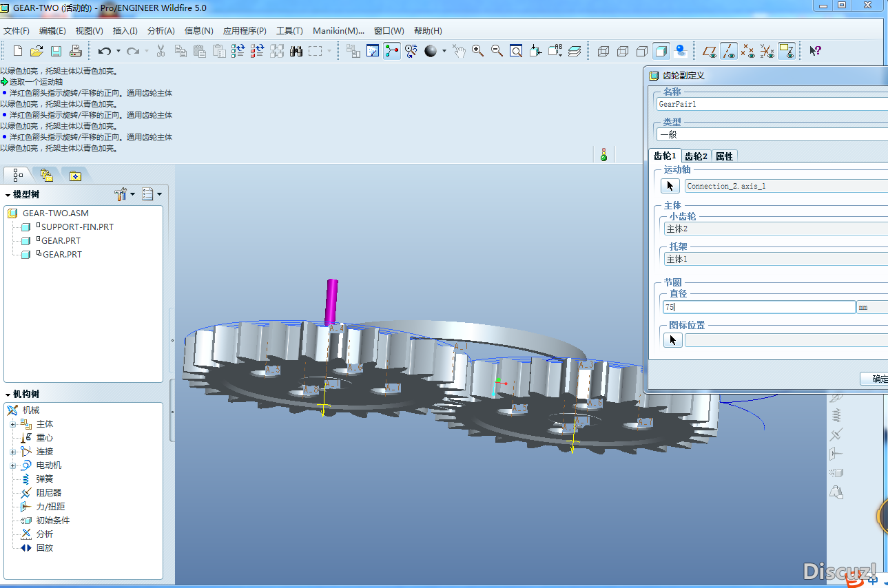This screenshot has width=888, height=588.
Task: Click the traffic light regeneration status icon
Action: (603, 154)
